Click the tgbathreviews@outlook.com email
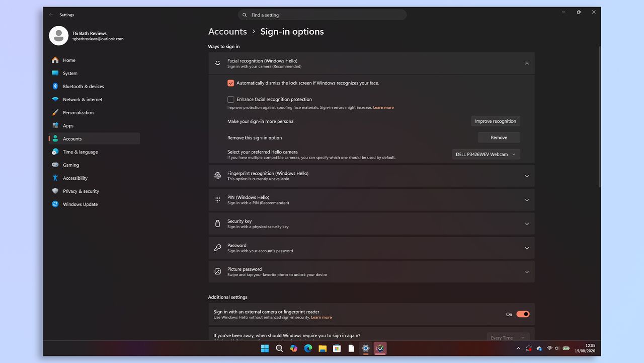The height and width of the screenshot is (363, 644). (98, 39)
